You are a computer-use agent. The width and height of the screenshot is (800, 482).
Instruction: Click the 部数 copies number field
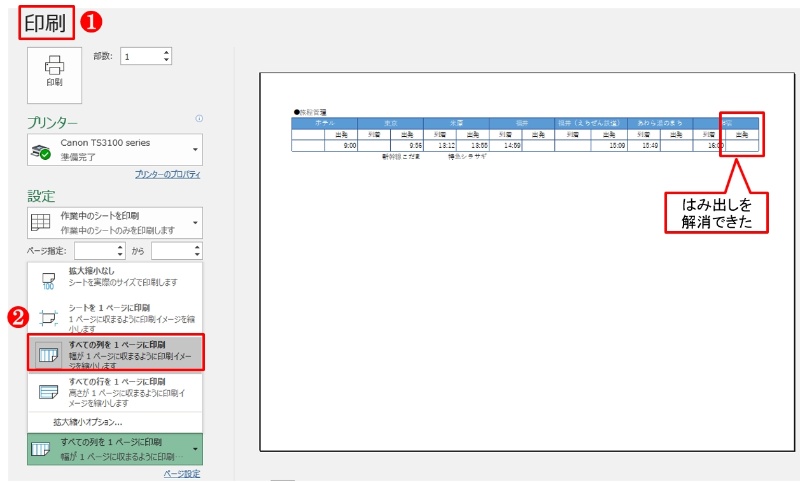coord(139,57)
